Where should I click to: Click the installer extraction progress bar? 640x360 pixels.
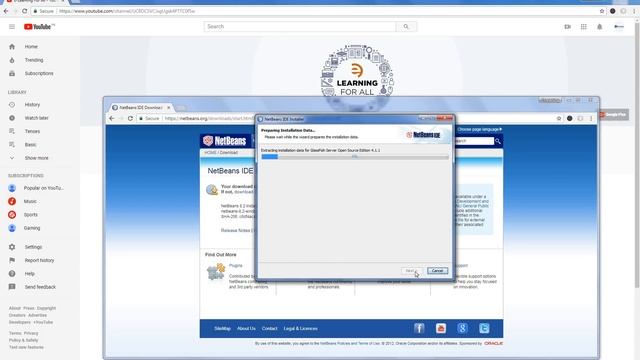pos(355,157)
